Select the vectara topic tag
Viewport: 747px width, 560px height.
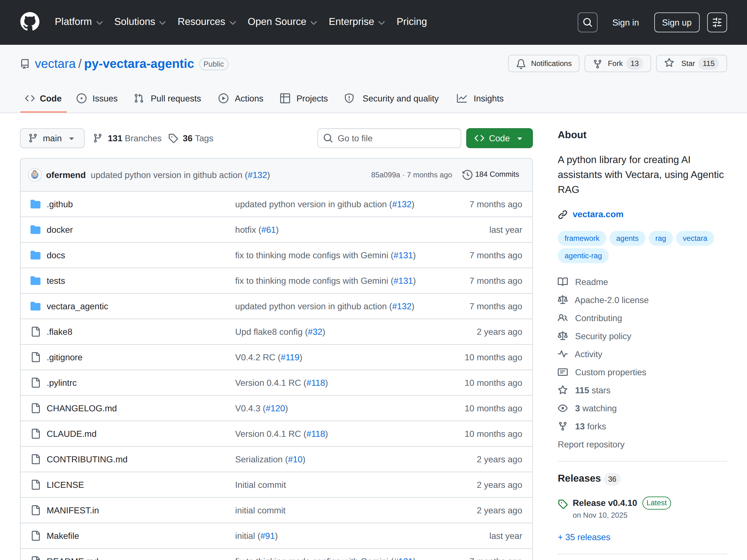point(695,238)
